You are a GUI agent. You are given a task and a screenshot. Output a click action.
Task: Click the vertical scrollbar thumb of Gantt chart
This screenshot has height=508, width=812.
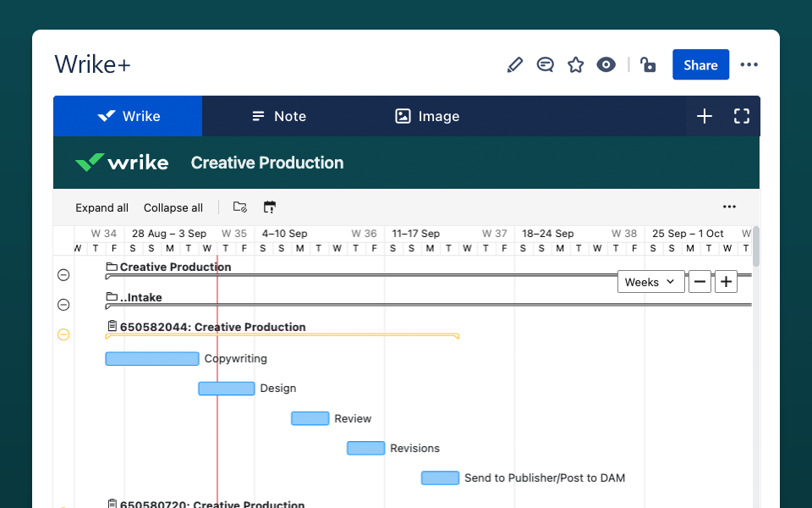point(756,246)
